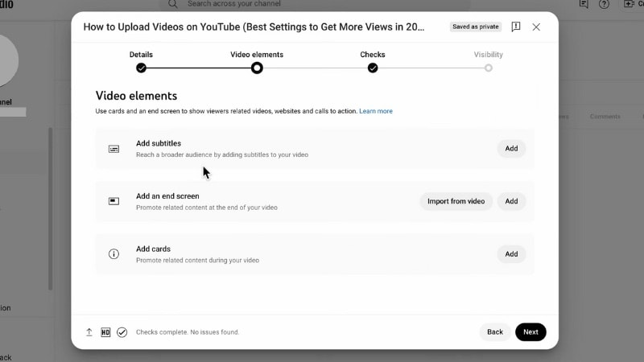Viewport: 644px width, 362px height.
Task: Click the Details step checkmark circle
Action: tap(142, 68)
